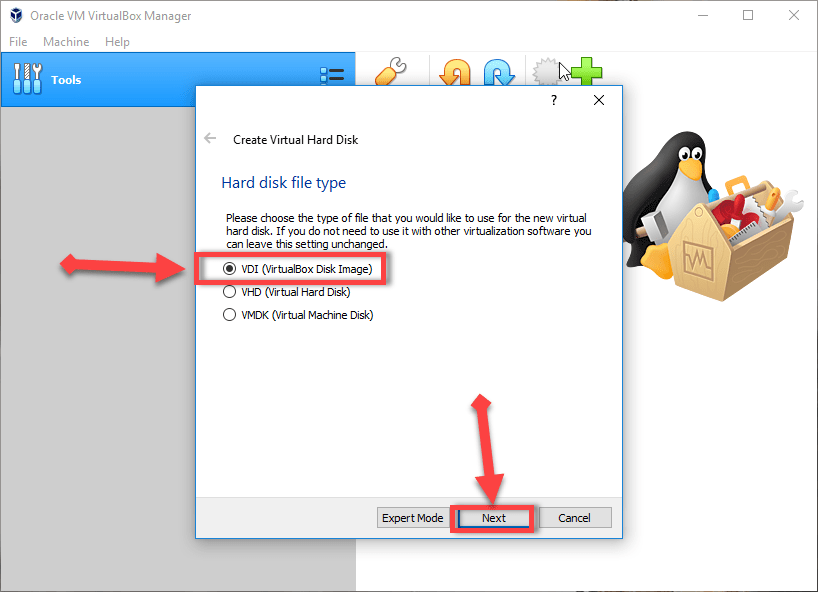
Task: Open the File menu
Action: (19, 42)
